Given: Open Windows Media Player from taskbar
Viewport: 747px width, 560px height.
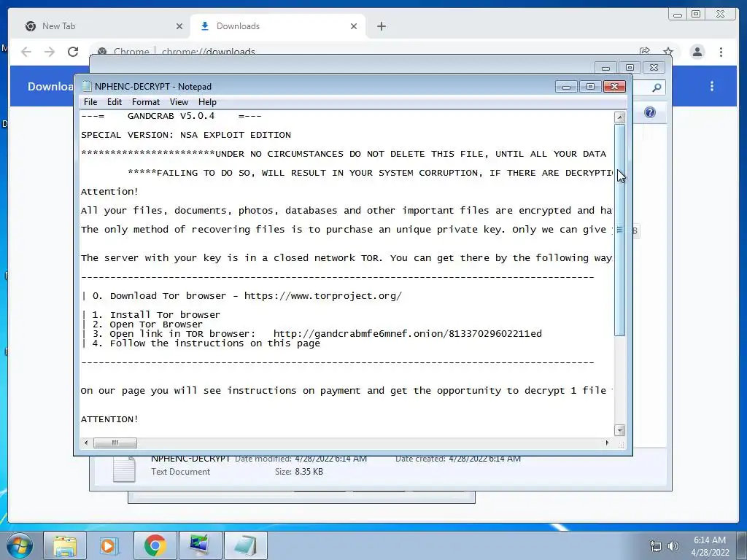Looking at the screenshot, I should point(109,545).
